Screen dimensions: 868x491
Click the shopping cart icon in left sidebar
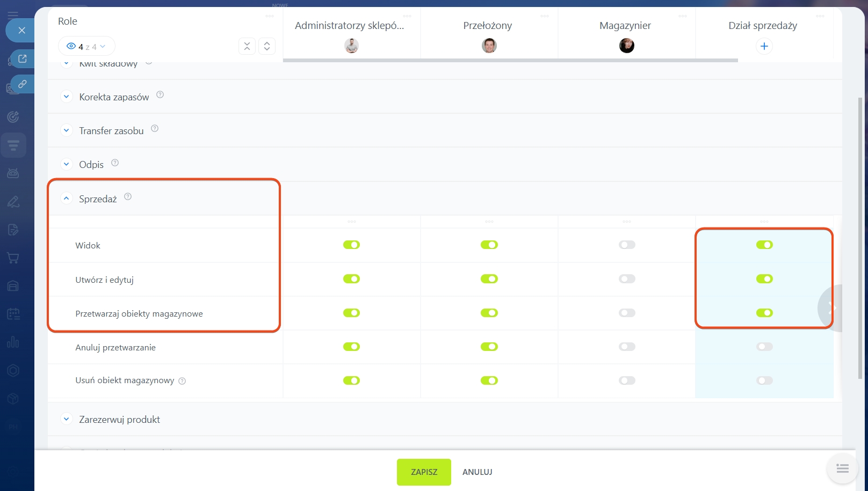(13, 258)
